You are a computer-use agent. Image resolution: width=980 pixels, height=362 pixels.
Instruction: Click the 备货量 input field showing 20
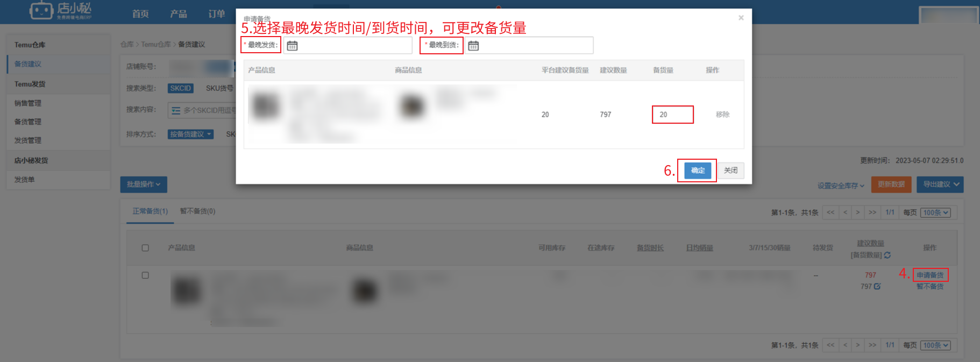pyautogui.click(x=673, y=115)
